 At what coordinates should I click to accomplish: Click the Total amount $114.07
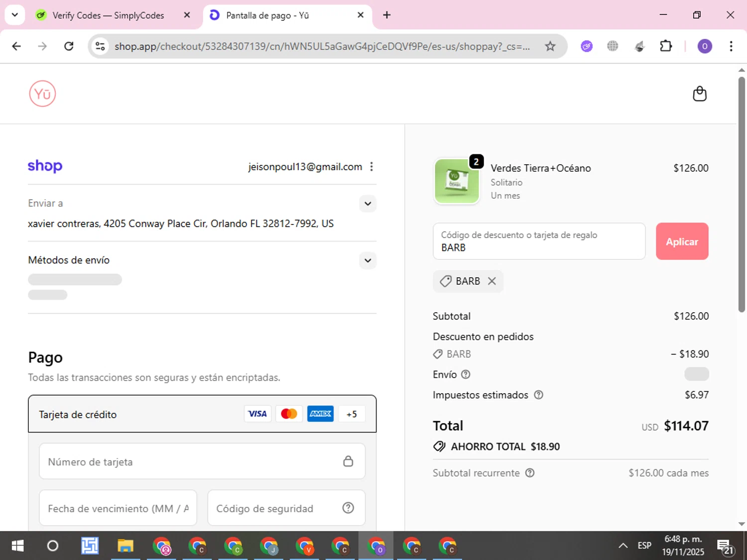coord(686,426)
